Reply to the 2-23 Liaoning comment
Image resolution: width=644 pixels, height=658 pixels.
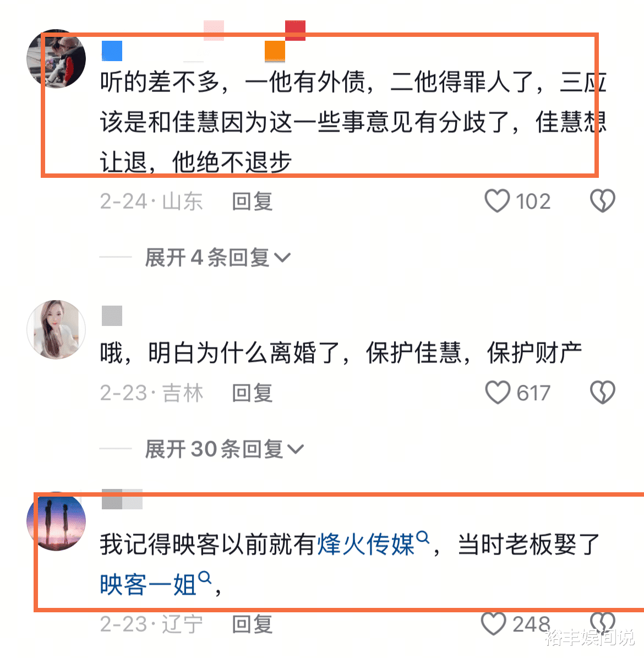(x=253, y=624)
